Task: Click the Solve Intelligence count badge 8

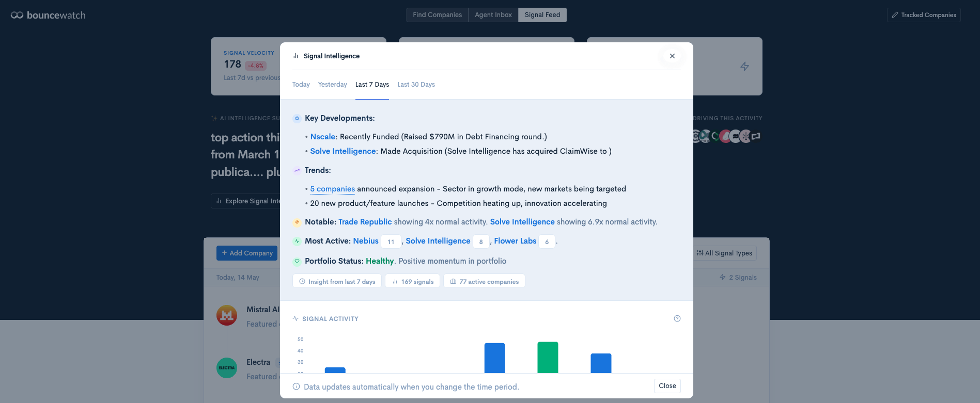Action: click(481, 241)
